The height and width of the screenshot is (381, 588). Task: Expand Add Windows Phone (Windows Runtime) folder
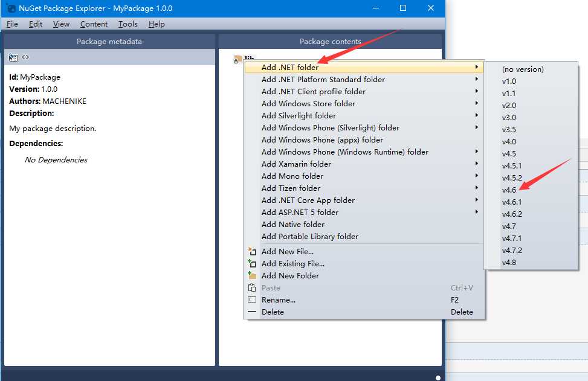pos(364,152)
